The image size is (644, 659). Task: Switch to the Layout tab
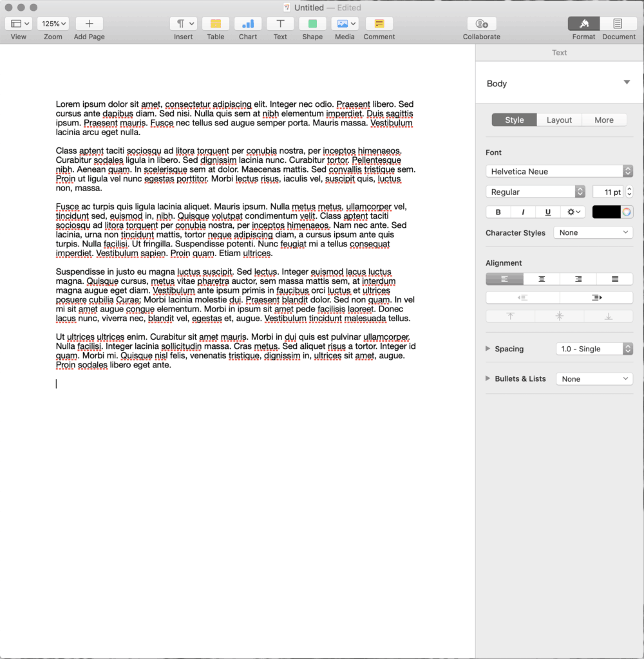click(x=559, y=120)
